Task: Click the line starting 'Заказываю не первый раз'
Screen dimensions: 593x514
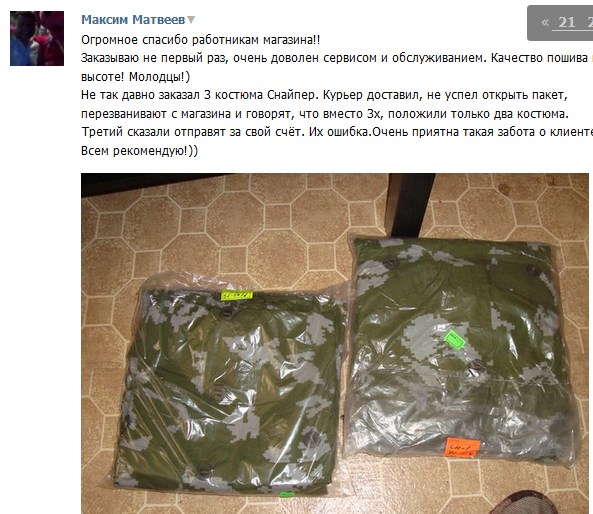Action: coord(337,58)
